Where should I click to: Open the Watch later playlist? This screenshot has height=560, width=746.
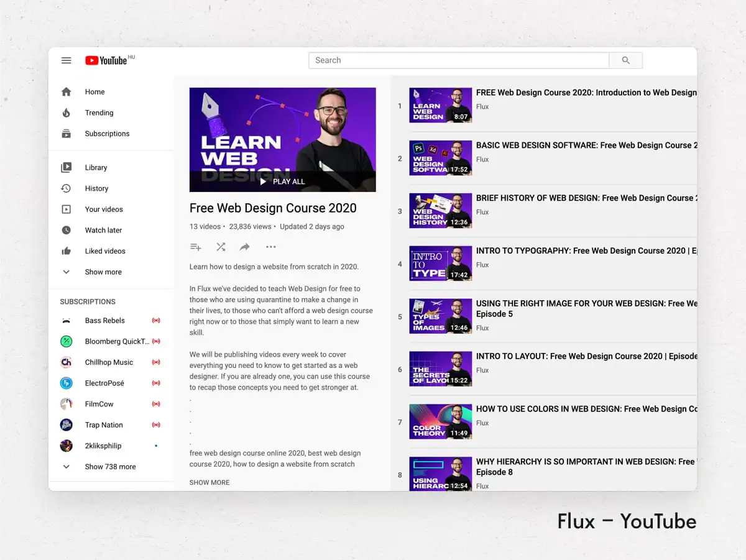(103, 230)
